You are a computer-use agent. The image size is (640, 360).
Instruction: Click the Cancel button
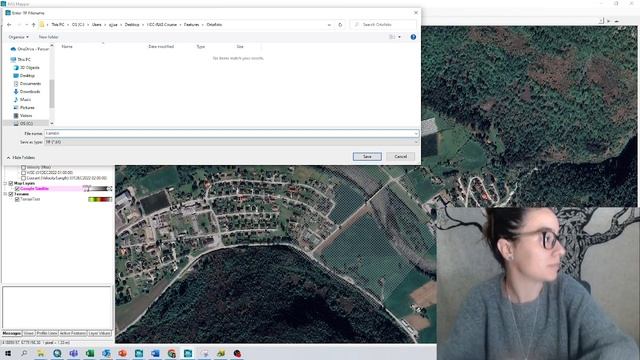click(400, 157)
